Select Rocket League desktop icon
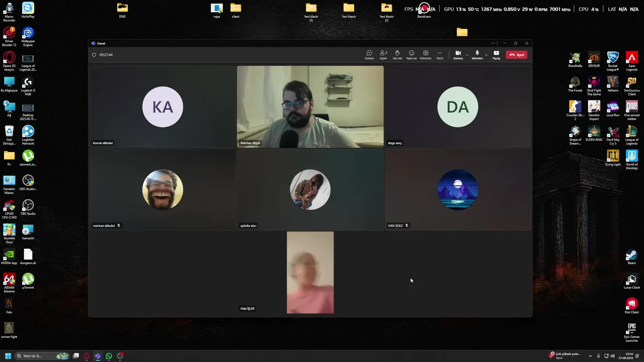This screenshot has height=362, width=644. click(x=612, y=61)
